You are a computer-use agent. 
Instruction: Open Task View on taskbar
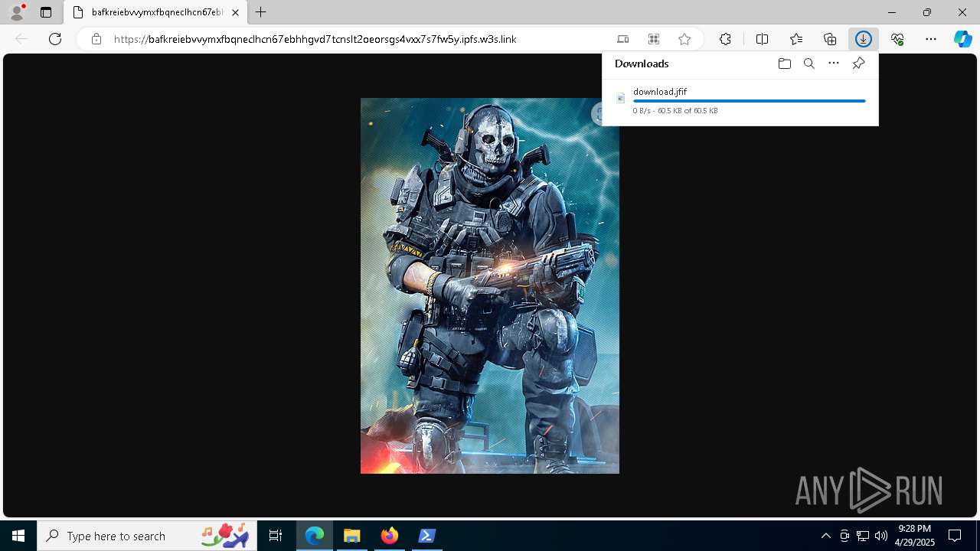276,536
